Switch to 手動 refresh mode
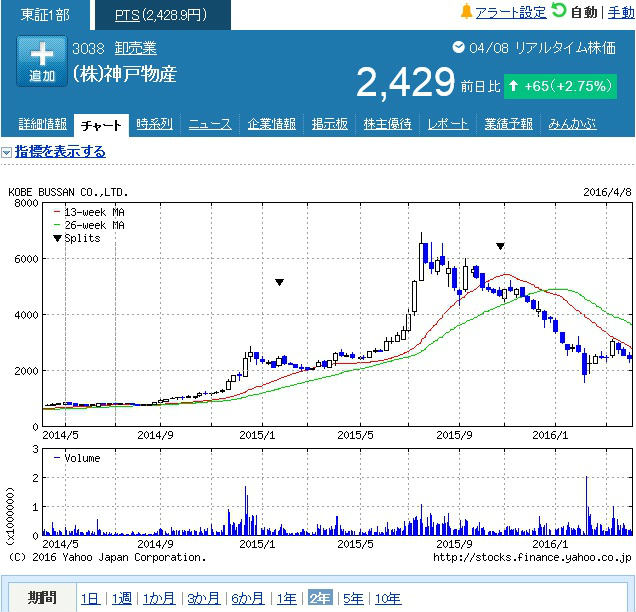Viewport: 636px width, 612px height. point(621,13)
